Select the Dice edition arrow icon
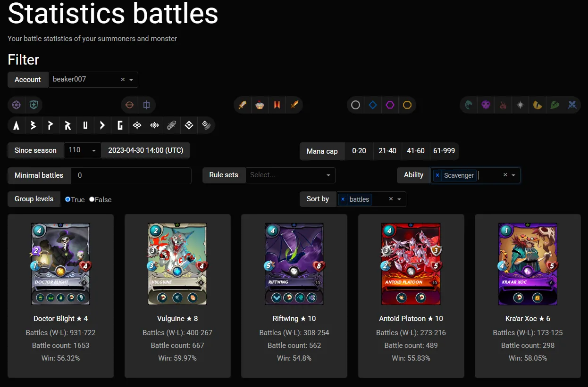The height and width of the screenshot is (387, 588). point(102,125)
